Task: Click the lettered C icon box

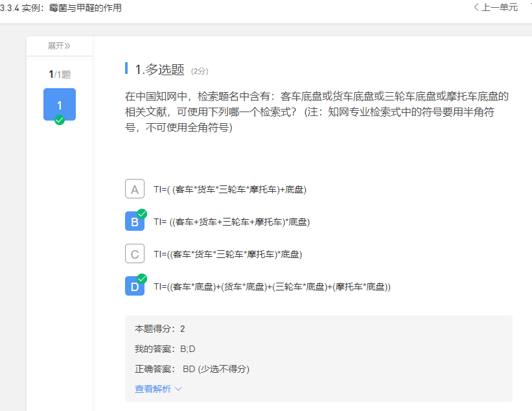Action: (134, 253)
